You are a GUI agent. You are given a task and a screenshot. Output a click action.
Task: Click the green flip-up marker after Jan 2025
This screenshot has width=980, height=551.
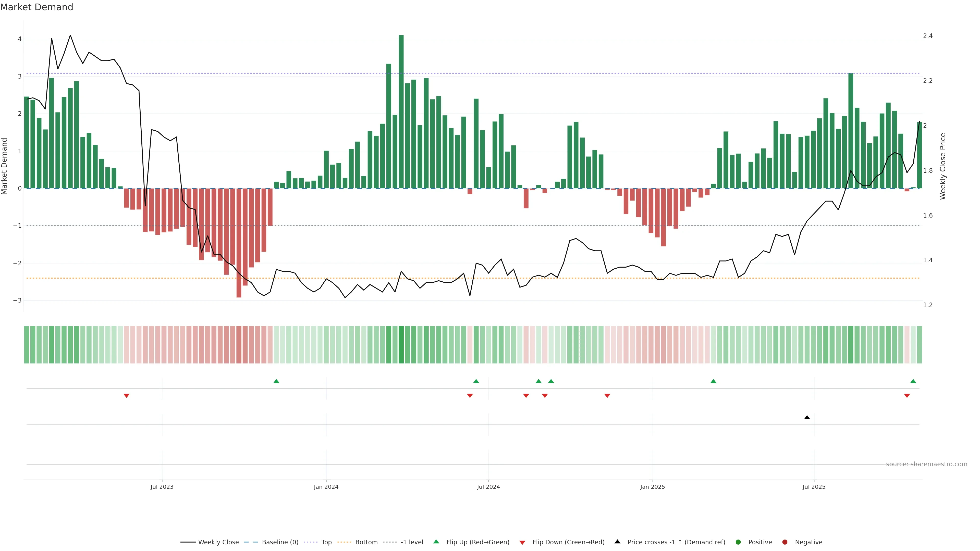tap(713, 381)
